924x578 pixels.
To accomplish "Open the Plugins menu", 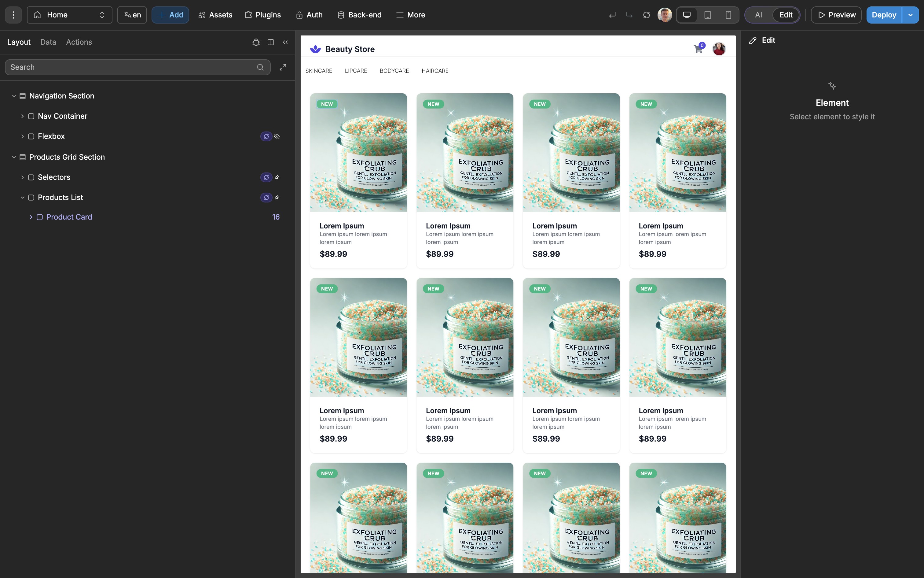I will pos(263,15).
